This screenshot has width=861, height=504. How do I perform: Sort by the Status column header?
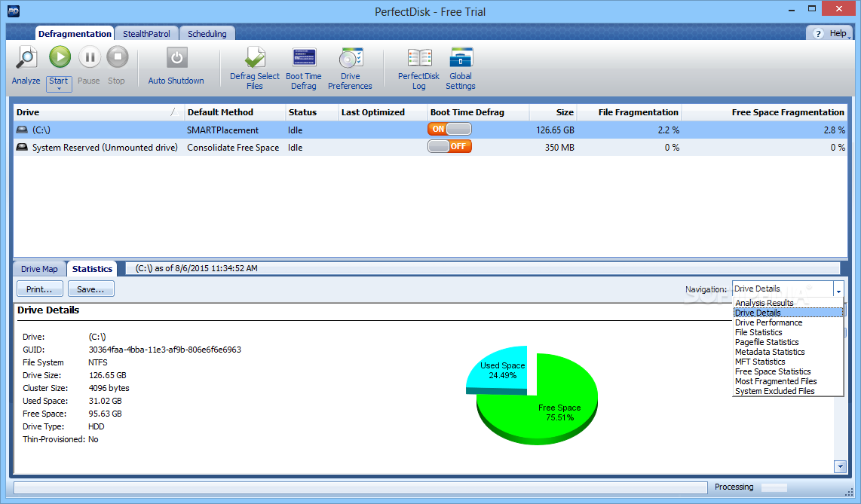coord(312,112)
